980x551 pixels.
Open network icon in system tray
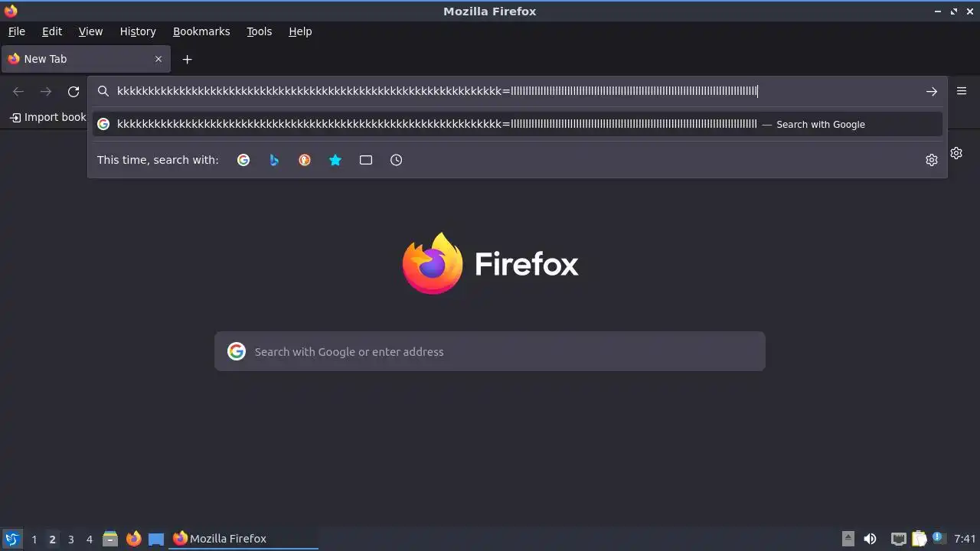899,539
